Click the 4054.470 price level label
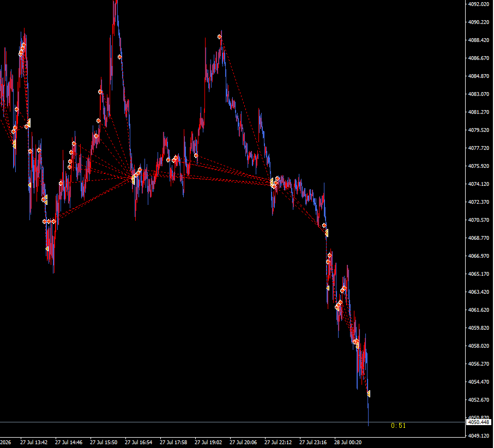494x448 pixels. [x=479, y=382]
